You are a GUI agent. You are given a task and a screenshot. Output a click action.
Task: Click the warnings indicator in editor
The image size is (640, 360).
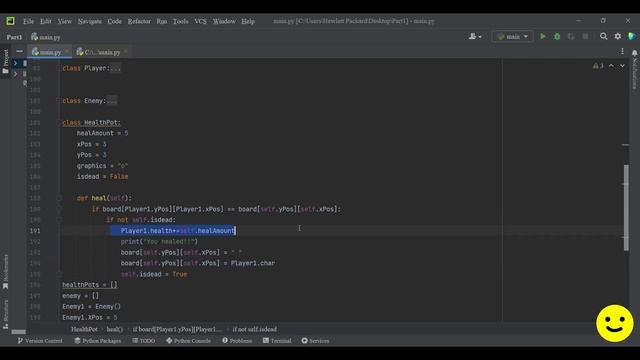(598, 66)
